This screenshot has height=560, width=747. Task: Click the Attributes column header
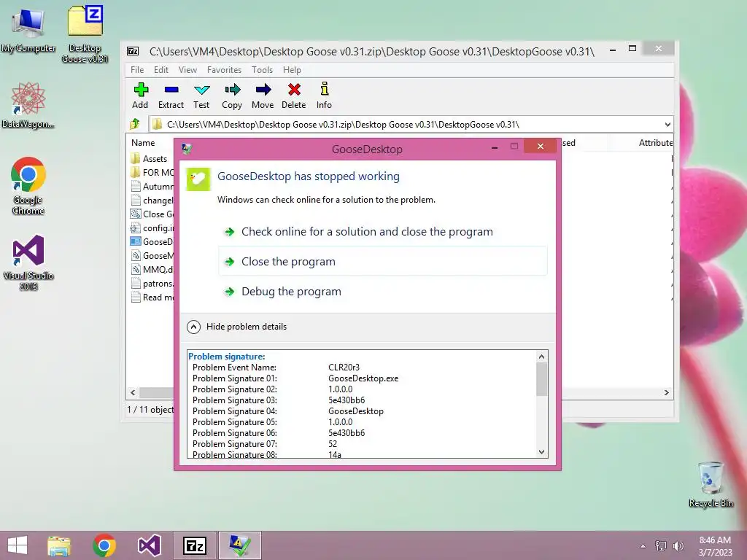[656, 143]
